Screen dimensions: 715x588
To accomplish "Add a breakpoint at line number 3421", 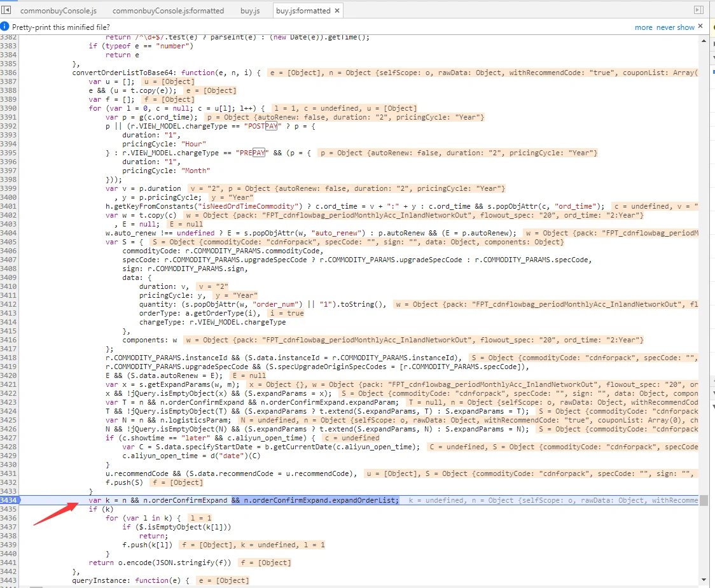I will point(9,384).
